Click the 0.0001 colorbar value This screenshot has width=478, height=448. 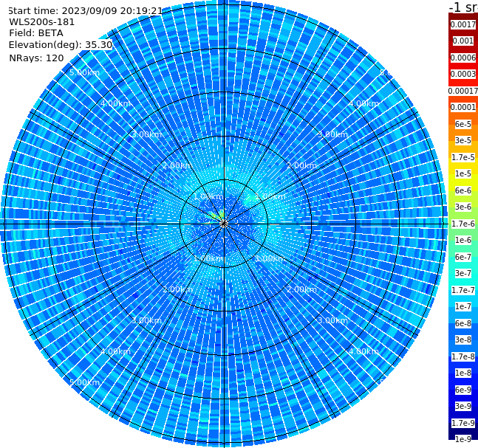[463, 107]
